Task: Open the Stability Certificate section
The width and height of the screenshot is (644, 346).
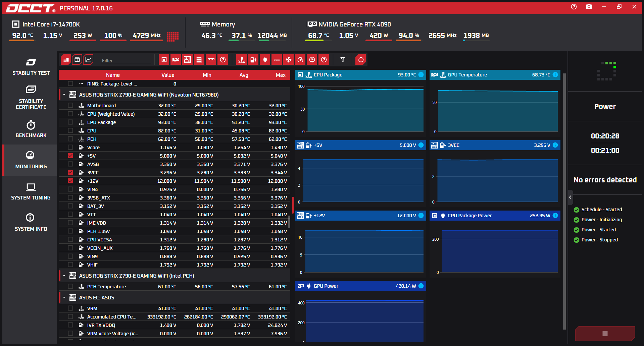Action: point(31,98)
